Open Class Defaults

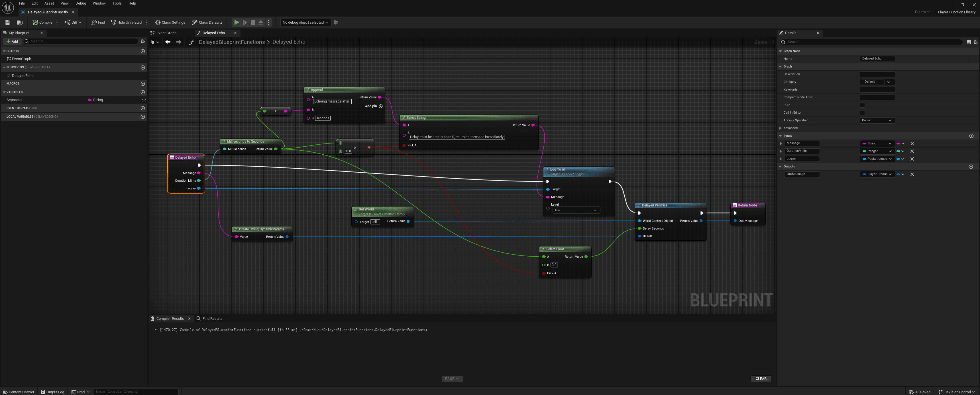[x=207, y=22]
